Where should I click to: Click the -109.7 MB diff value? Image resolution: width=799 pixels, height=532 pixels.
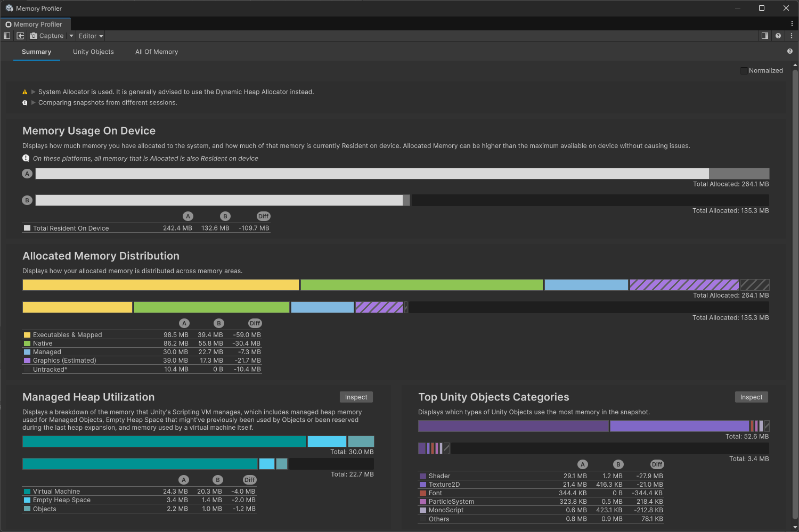click(254, 228)
